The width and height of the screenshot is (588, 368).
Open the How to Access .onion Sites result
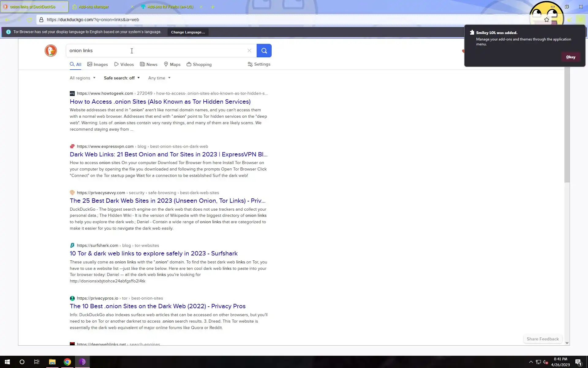click(160, 102)
